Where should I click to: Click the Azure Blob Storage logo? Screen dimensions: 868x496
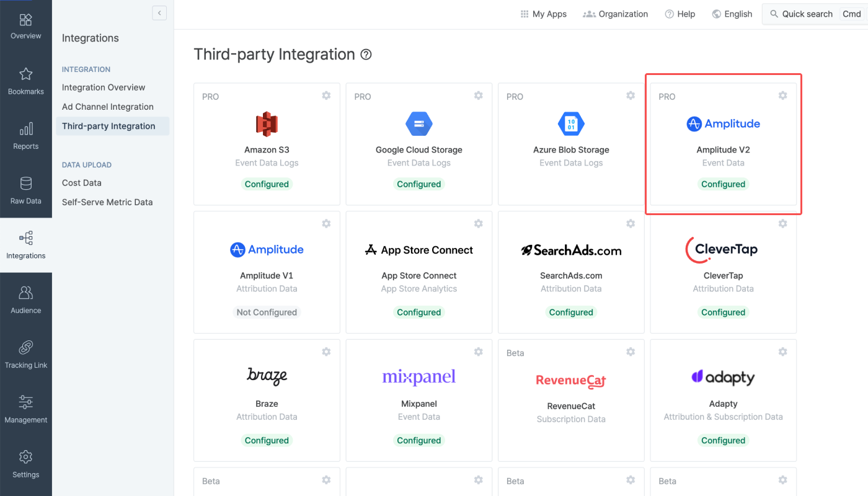(571, 124)
